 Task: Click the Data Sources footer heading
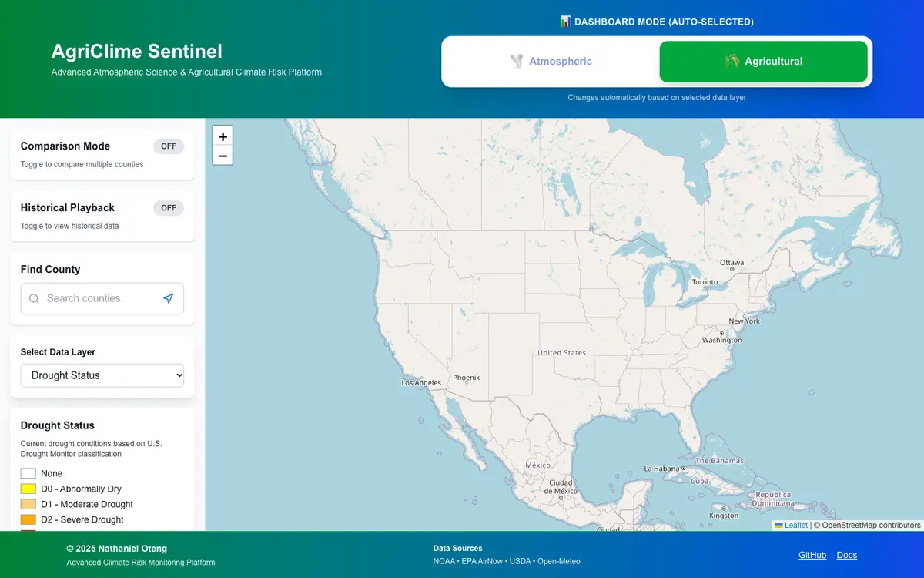[458, 549]
